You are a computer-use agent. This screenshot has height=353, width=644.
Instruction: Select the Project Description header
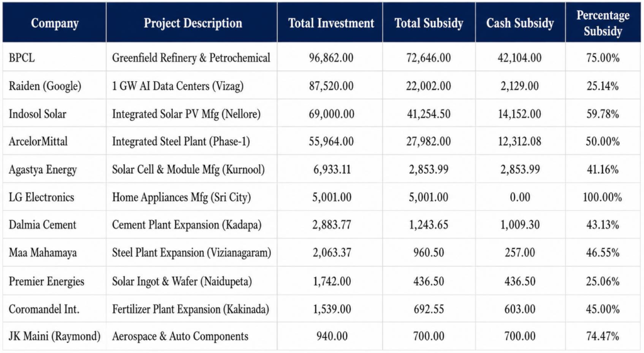192,23
